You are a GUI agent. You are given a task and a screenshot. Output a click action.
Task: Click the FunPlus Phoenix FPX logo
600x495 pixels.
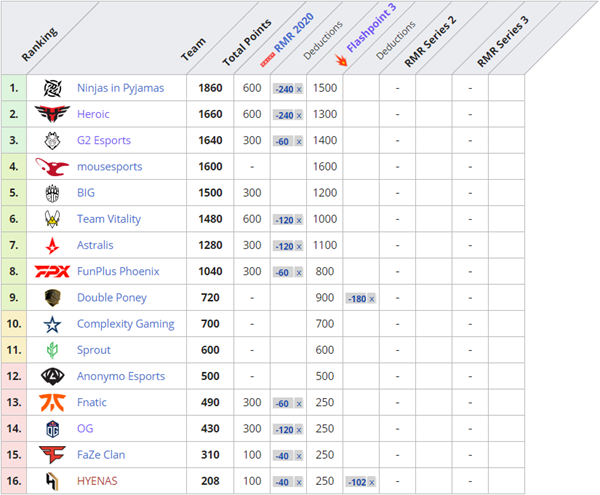(x=51, y=271)
